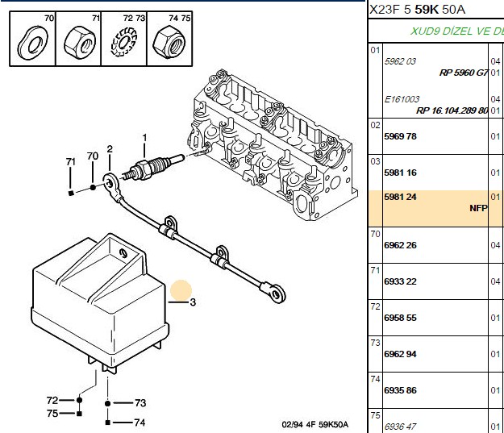Select part number 6958 55
Image resolution: width=504 pixels, height=433 pixels.
[400, 318]
